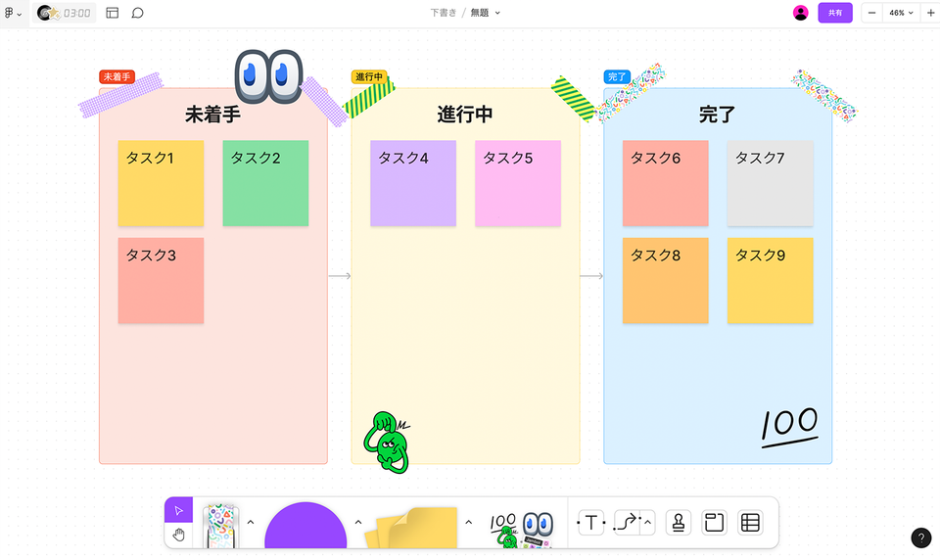Click the 下書き breadcrumb
Viewport: 940px width, 560px height.
tap(443, 13)
